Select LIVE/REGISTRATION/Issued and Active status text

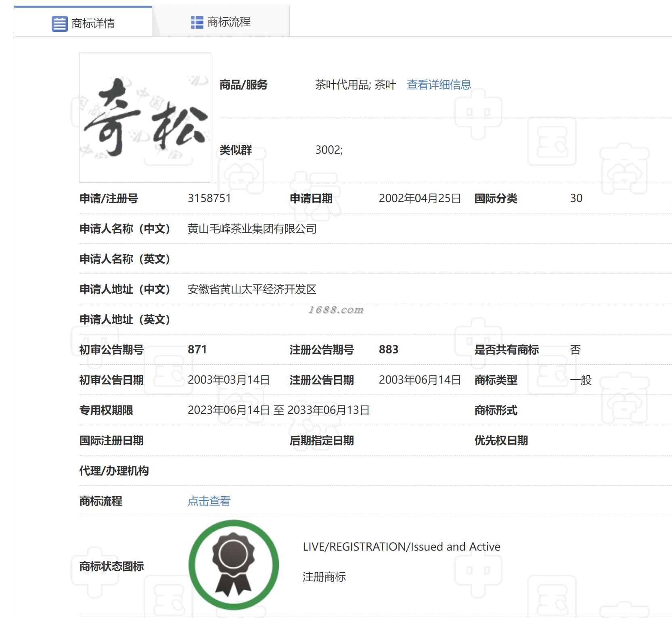402,547
